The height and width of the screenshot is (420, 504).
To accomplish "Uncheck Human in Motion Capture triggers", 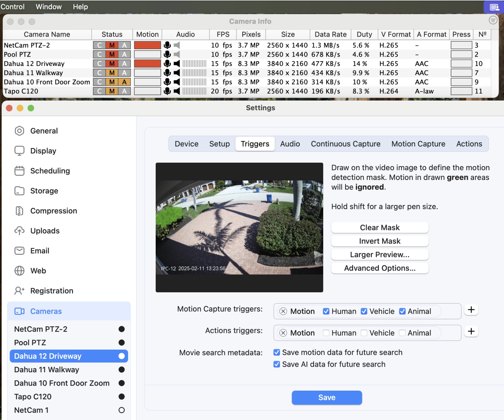I will (326, 311).
